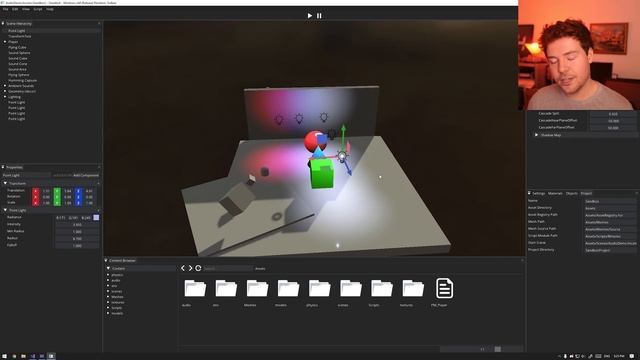The image size is (640, 360).
Task: Expand the Ambient Sounds entity
Action: 5,86
